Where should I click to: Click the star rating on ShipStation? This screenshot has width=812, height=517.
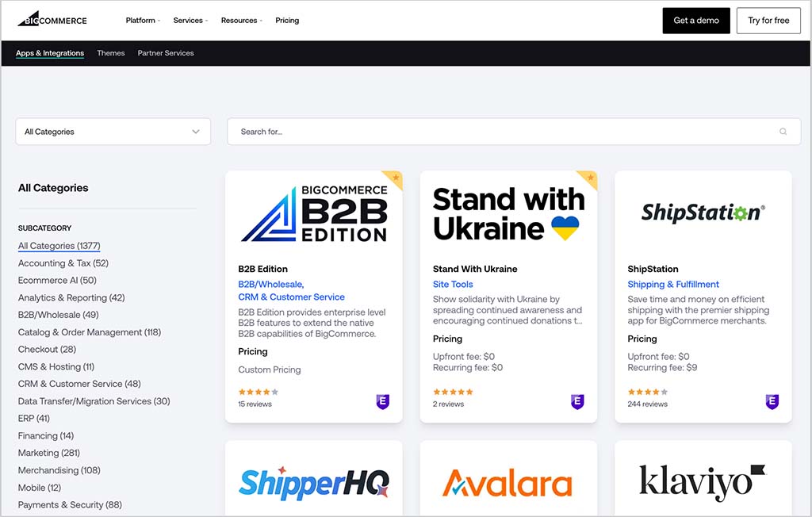coord(648,393)
